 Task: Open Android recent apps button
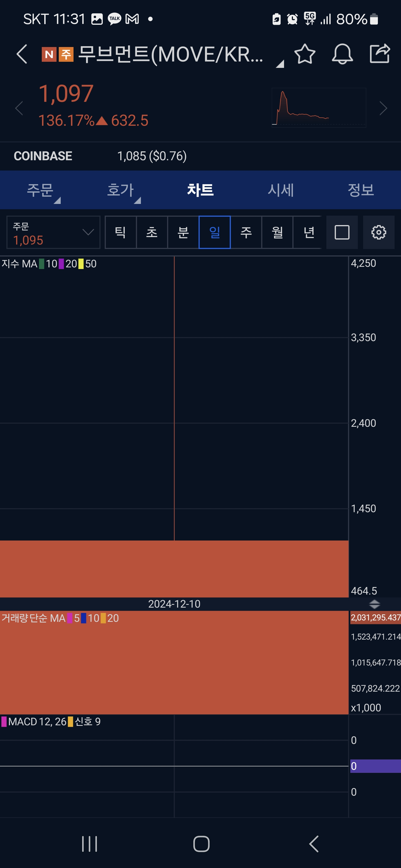90,844
